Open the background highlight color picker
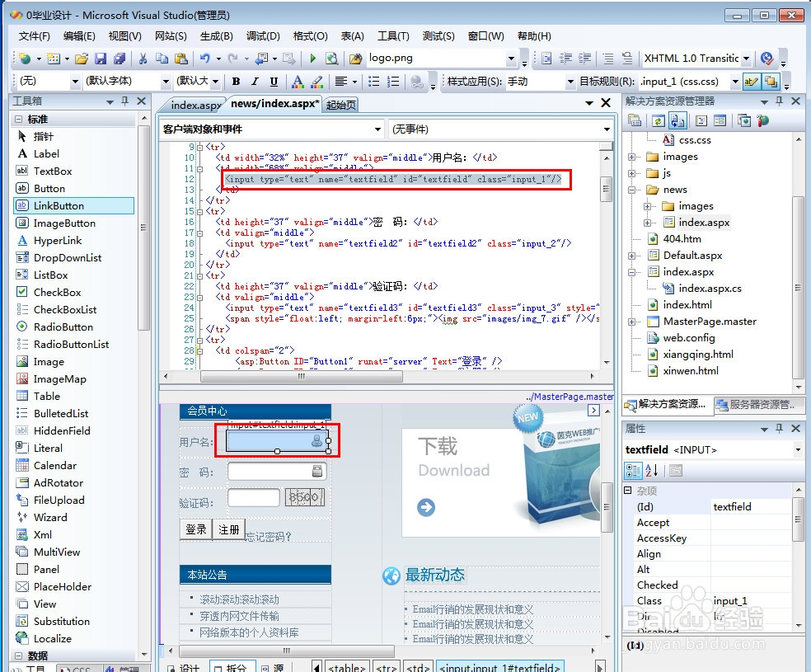The width and height of the screenshot is (811, 672). 317,82
